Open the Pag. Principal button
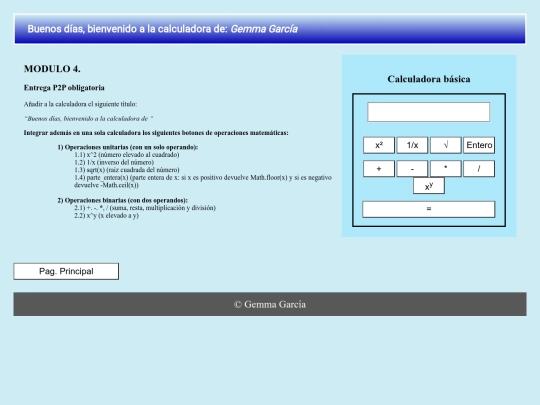 (x=66, y=271)
